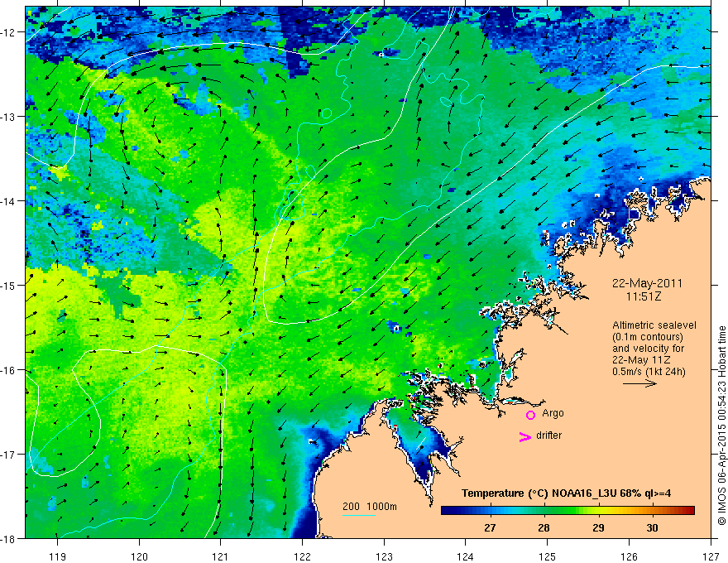Click the -16 latitude axis label
This screenshot has height=563, width=728.
9,370
